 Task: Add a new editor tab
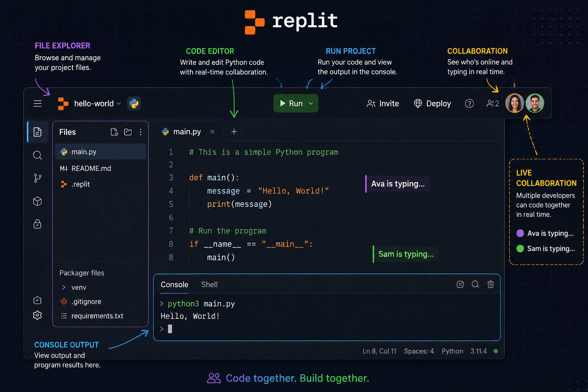234,132
